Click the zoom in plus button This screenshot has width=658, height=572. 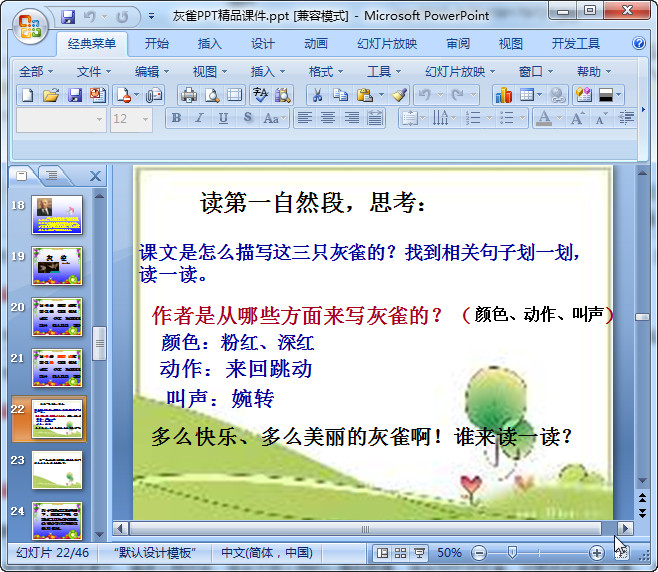coord(596,553)
